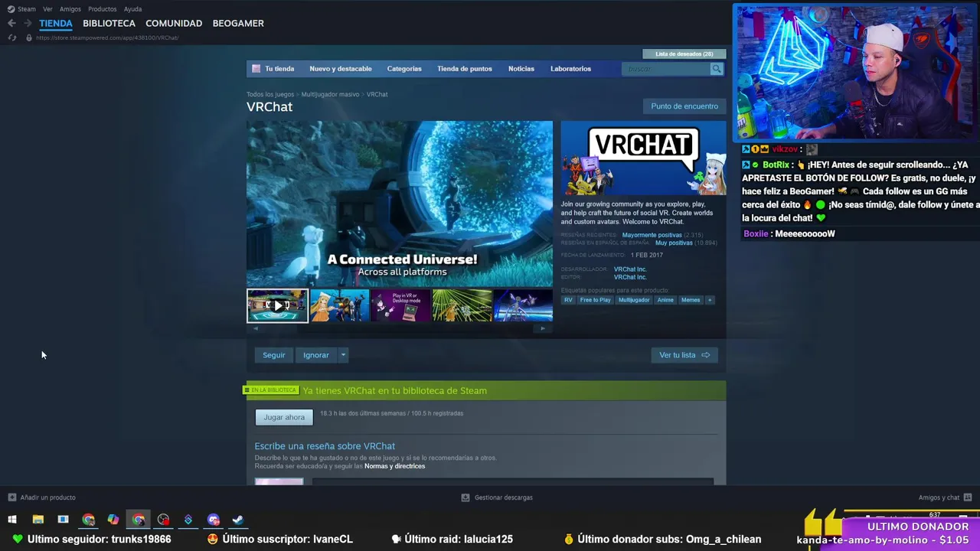Viewport: 980px width, 551px height.
Task: Click the Anime tag
Action: (x=665, y=300)
